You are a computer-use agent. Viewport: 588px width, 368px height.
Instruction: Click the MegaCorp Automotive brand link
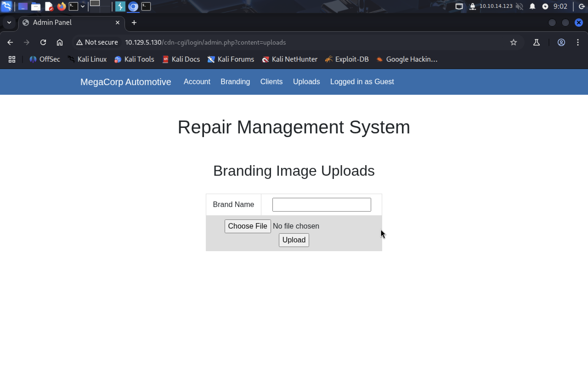126,82
